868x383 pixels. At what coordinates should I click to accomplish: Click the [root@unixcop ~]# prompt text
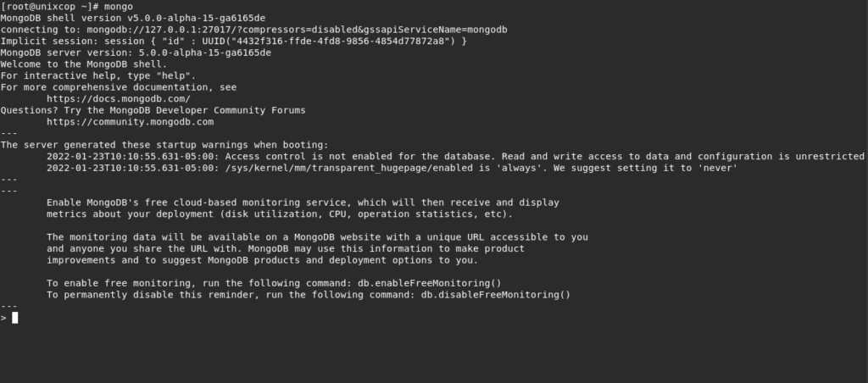(x=49, y=7)
